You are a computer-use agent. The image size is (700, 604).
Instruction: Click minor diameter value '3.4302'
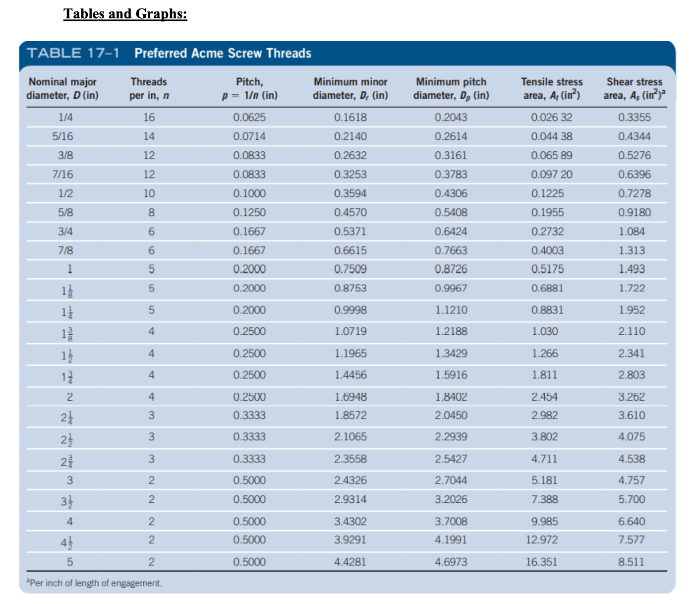click(350, 522)
